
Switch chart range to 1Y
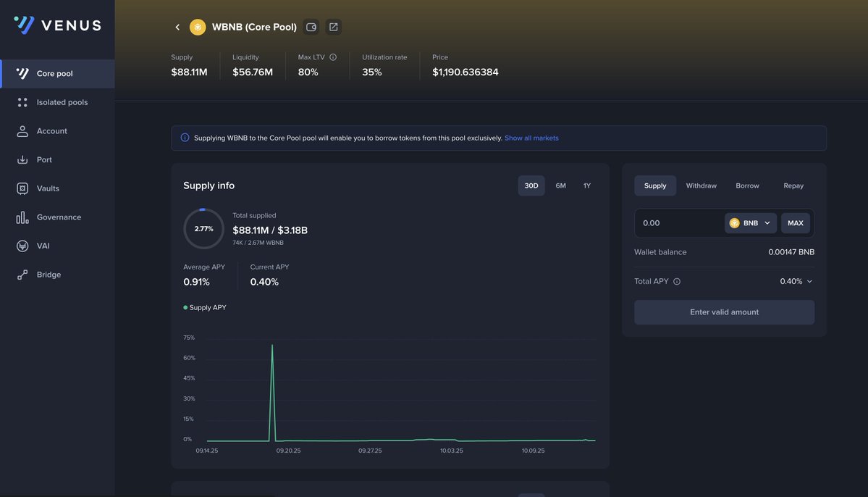coord(587,185)
